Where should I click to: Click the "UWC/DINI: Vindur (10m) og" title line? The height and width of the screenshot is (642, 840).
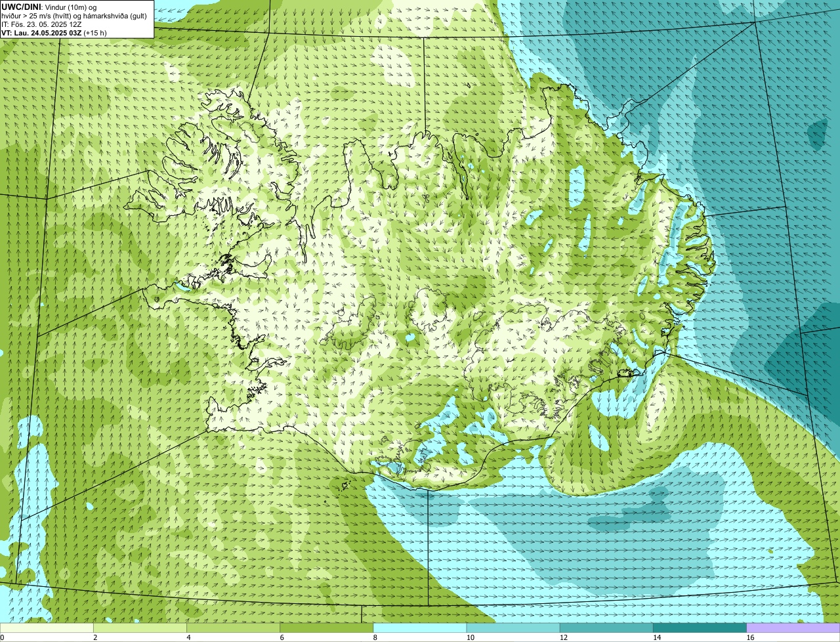(x=49, y=7)
